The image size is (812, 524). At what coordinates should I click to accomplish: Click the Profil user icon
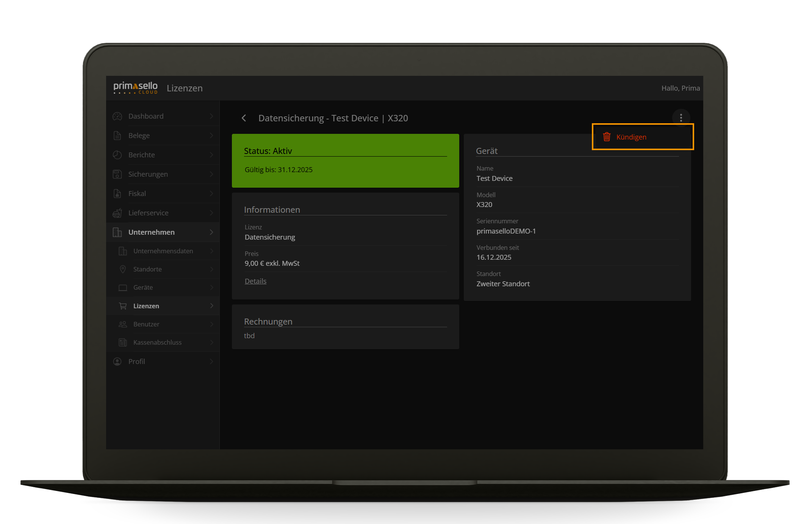[117, 361]
